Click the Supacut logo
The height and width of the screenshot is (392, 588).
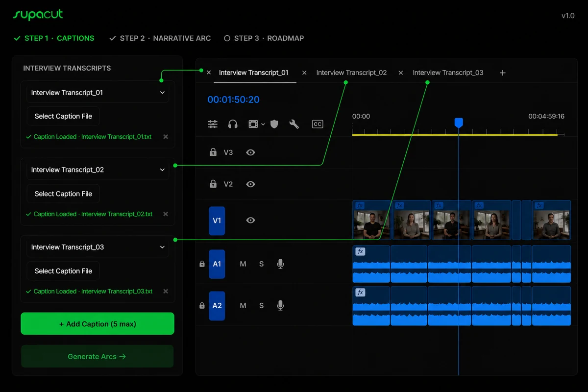(x=38, y=15)
